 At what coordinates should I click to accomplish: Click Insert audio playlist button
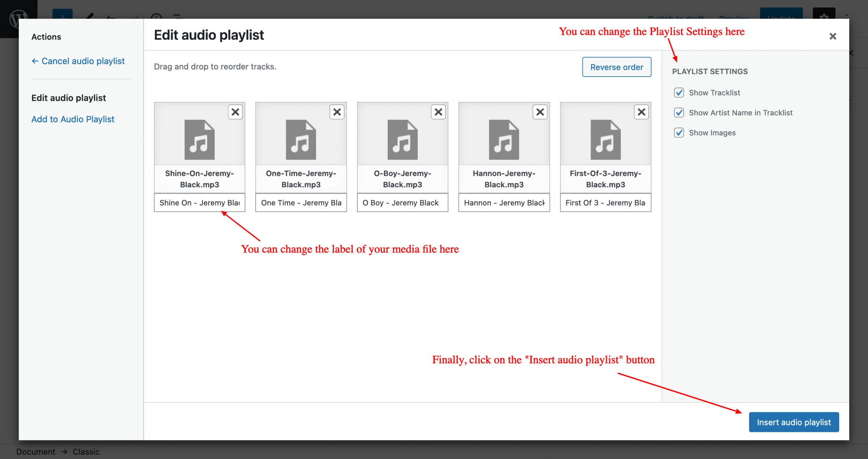793,422
